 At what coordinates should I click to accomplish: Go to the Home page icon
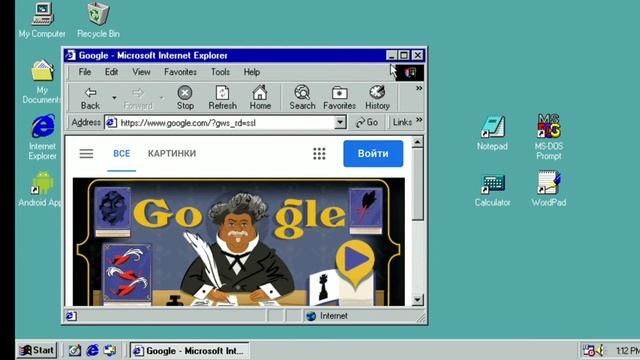pyautogui.click(x=260, y=98)
